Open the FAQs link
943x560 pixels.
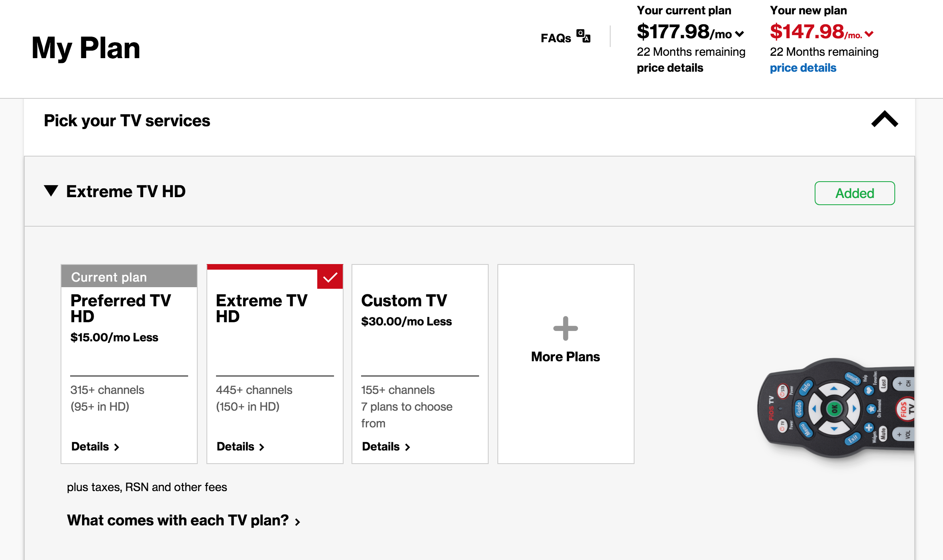point(556,38)
